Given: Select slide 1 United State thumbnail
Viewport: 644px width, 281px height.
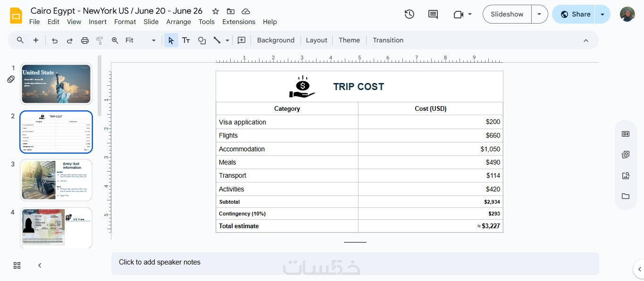Looking at the screenshot, I should pos(56,84).
